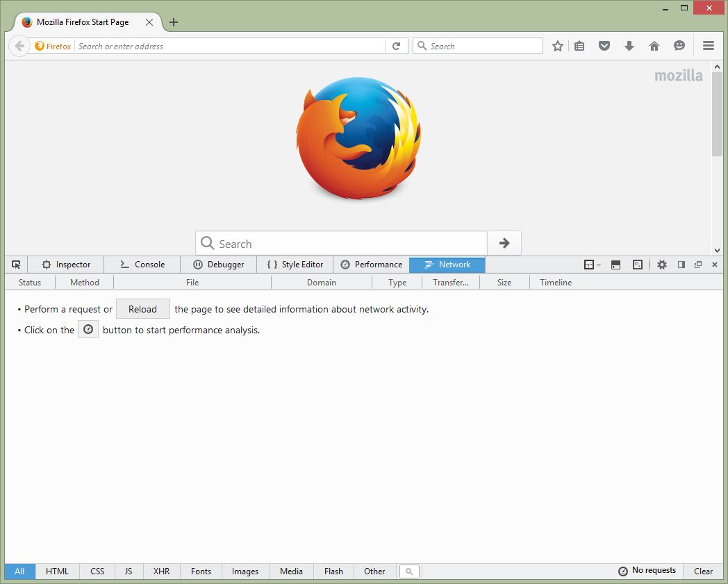The image size is (728, 584).
Task: Sort requests by Domain column
Action: (322, 282)
